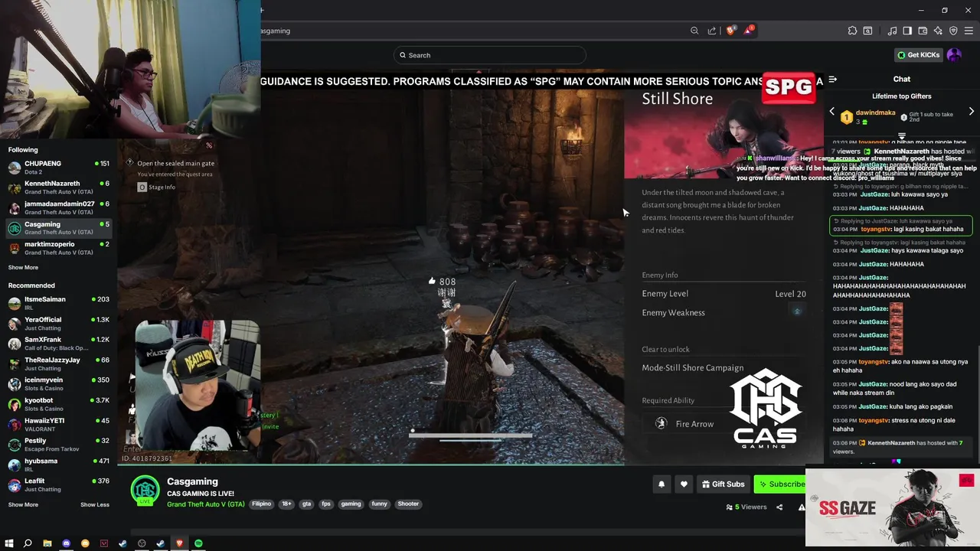Open TheRealJazzyJay recommended channel
This screenshot has height=551, width=980.
pyautogui.click(x=59, y=364)
